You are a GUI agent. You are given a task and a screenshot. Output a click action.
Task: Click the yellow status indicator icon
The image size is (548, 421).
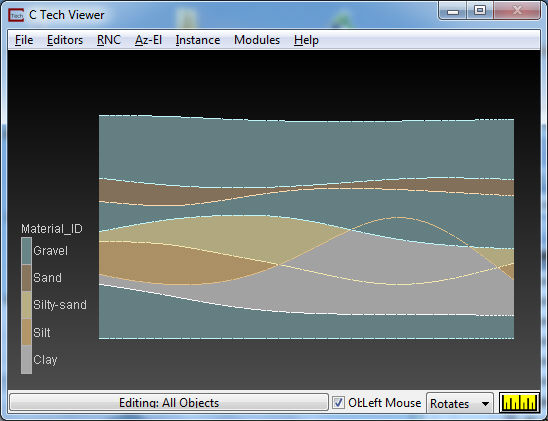pos(519,402)
